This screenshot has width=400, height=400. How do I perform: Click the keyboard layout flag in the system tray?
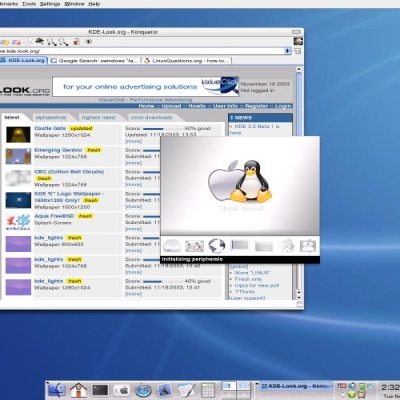342,386
